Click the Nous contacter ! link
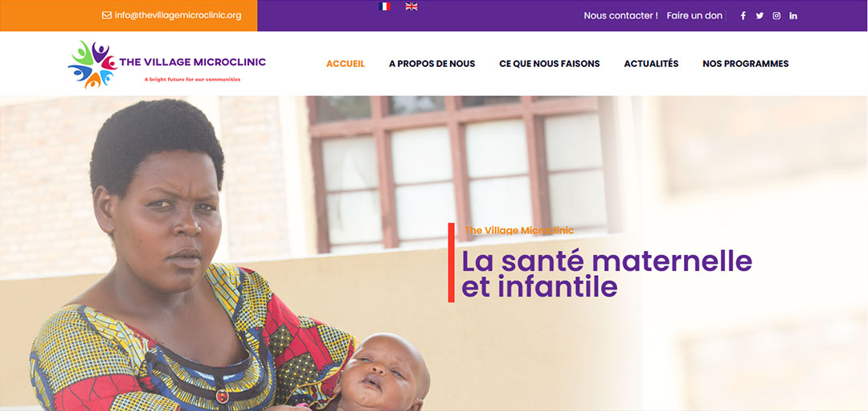Viewport: 868px width, 411px height. tap(621, 15)
